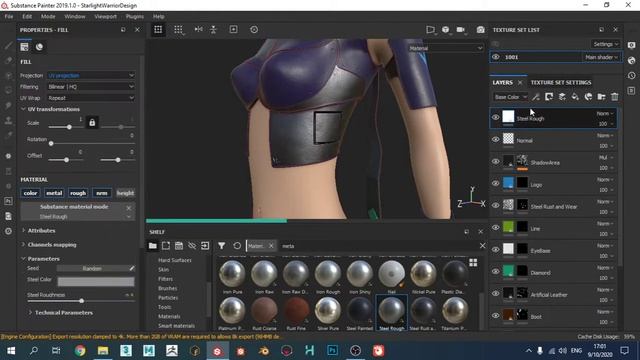
Task: Add a folder icon in Layers panel
Action: [x=601, y=97]
